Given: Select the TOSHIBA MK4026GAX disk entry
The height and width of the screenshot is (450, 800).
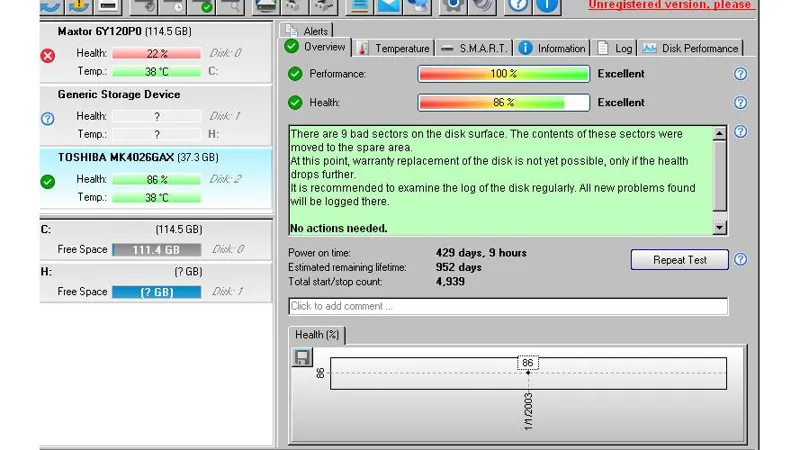Looking at the screenshot, I should [156, 179].
